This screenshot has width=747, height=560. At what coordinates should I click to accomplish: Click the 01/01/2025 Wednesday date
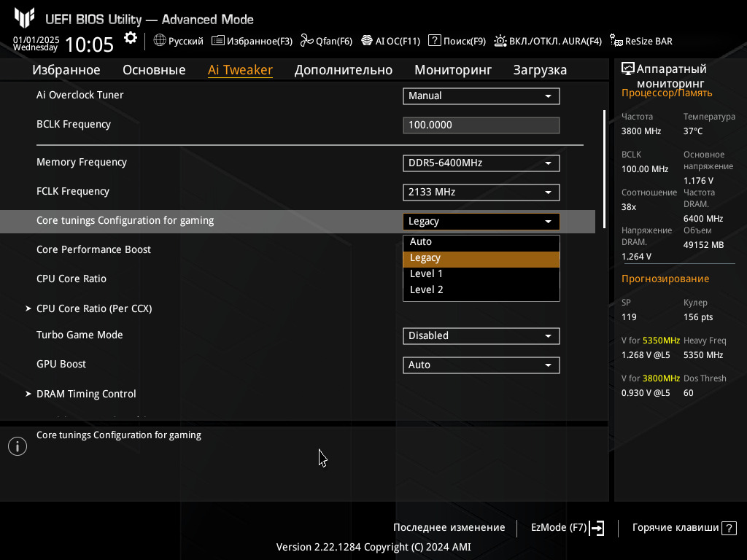36,43
